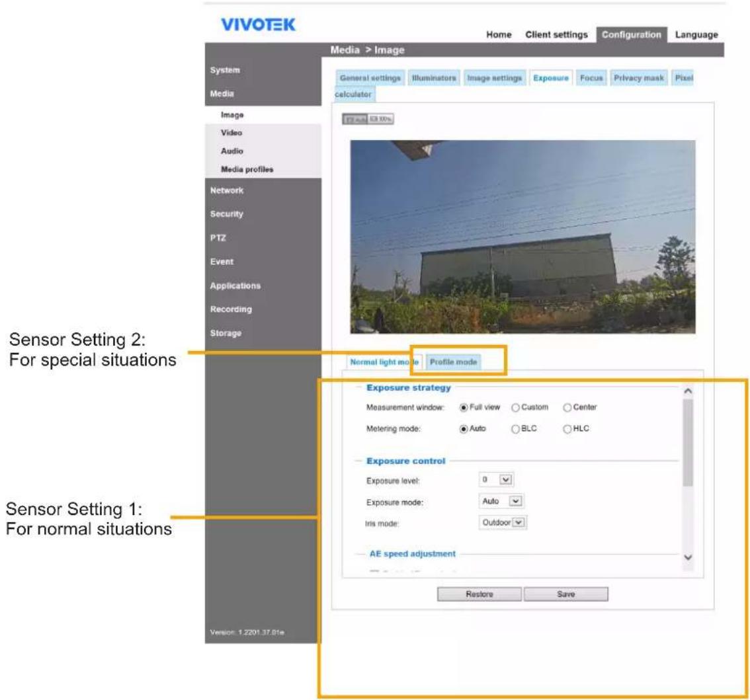
Task: Expand PTZ in the sidebar
Action: (218, 238)
